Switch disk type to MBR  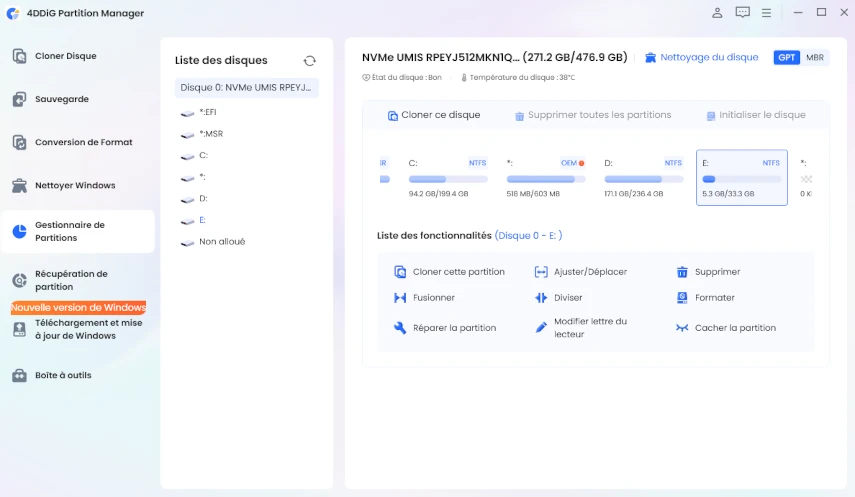[x=815, y=57]
